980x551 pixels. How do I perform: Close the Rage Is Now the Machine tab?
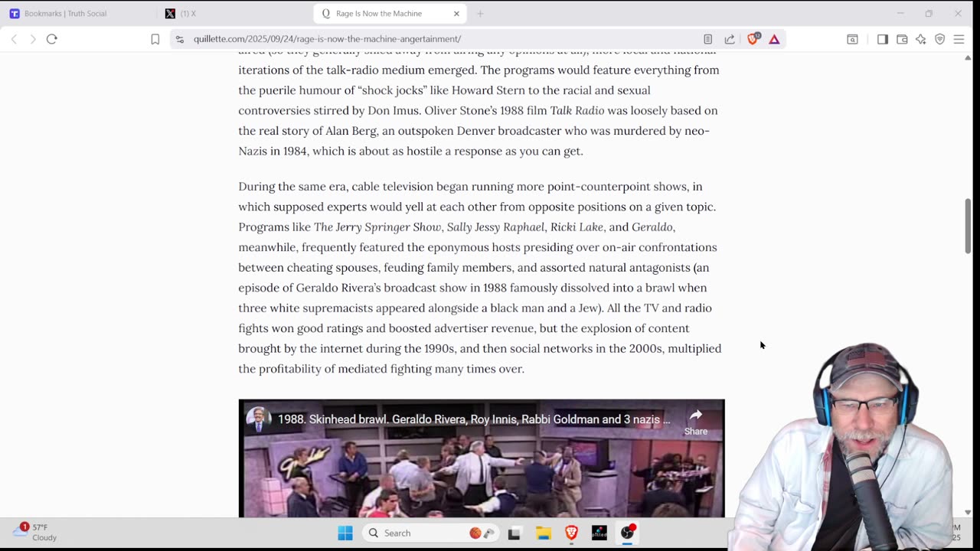456,14
